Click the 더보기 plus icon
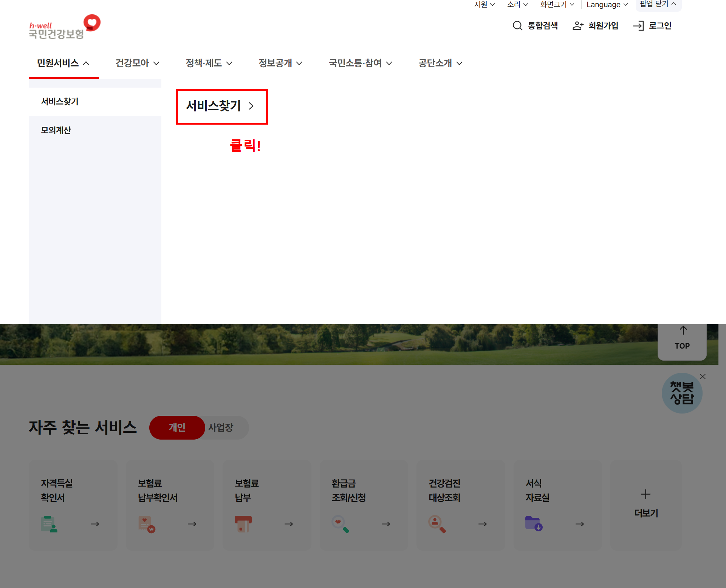The height and width of the screenshot is (588, 726). point(646,494)
